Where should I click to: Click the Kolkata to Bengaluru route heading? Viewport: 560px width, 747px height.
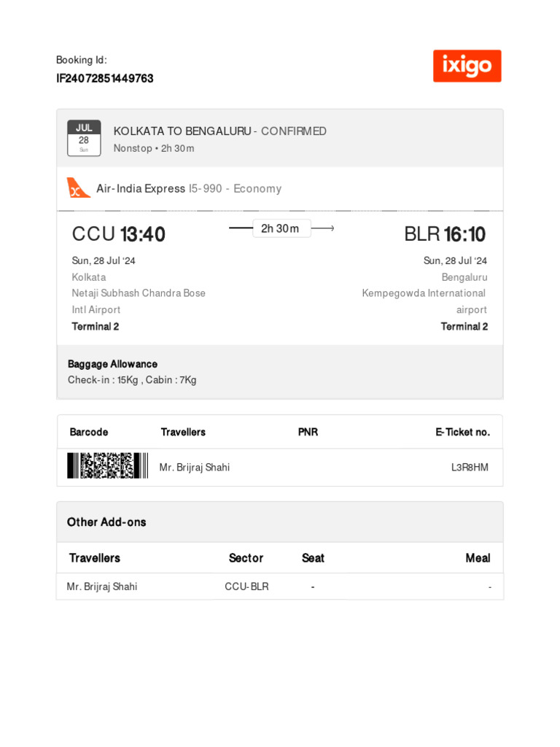coord(182,131)
